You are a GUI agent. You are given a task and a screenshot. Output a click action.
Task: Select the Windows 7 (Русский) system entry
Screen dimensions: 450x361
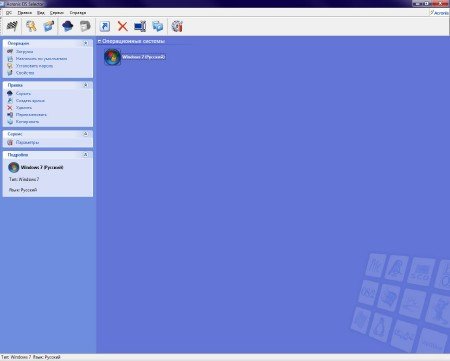135,57
